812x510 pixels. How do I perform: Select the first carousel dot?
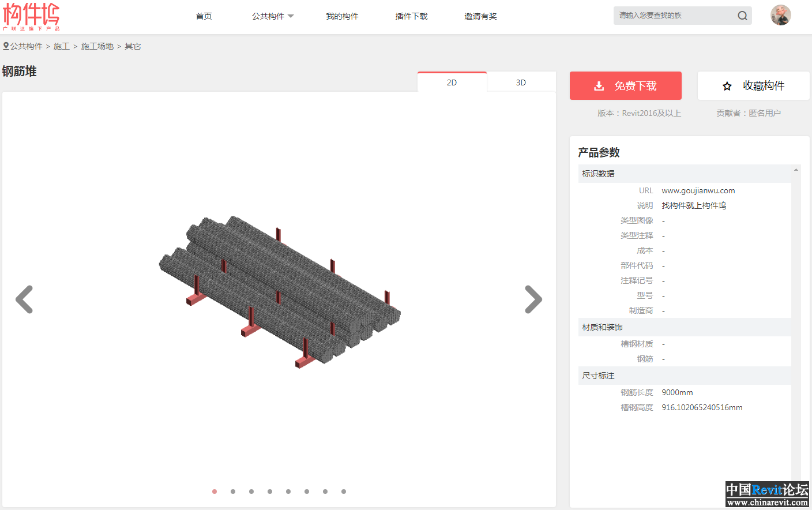point(215,492)
